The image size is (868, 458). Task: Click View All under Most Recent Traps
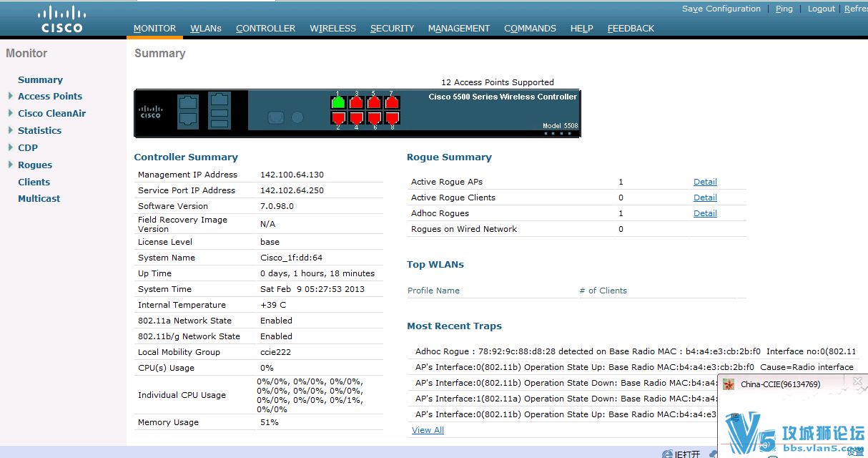point(427,430)
